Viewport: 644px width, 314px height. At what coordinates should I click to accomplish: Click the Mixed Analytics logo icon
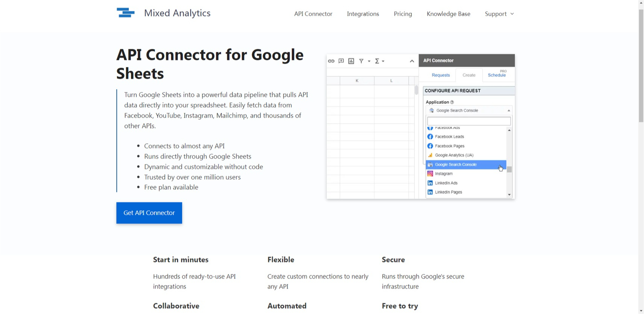[126, 13]
